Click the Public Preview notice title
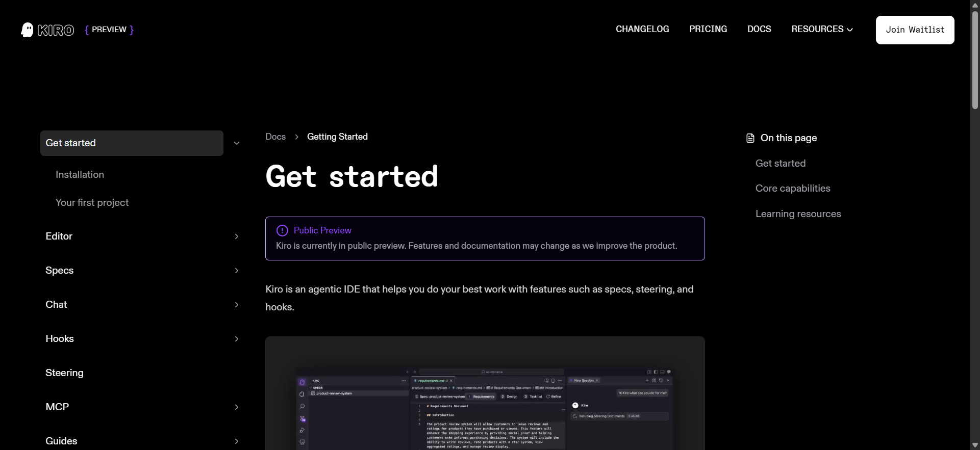 (x=322, y=230)
